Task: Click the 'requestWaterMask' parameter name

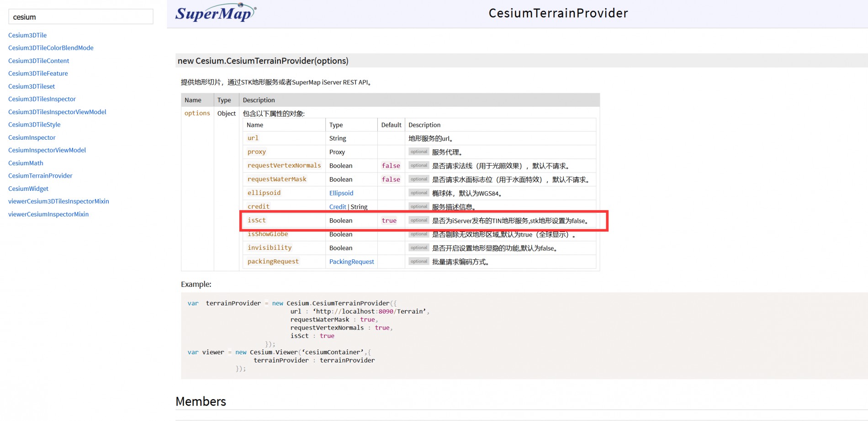Action: (x=277, y=179)
